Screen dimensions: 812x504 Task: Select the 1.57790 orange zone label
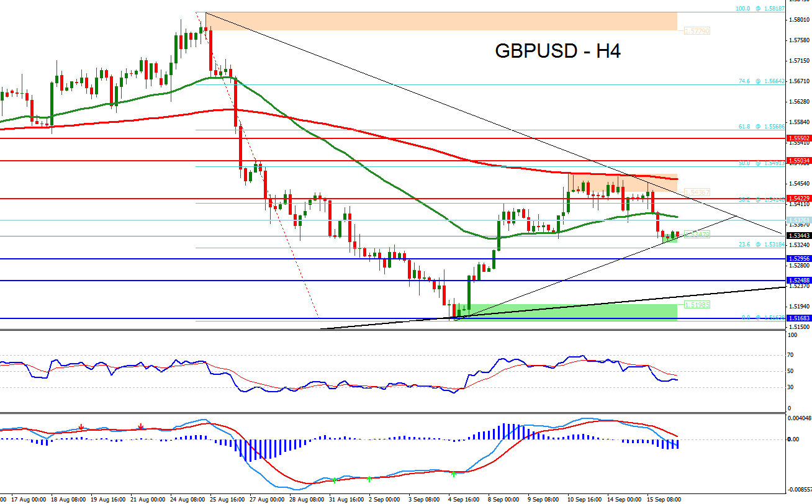tap(697, 31)
